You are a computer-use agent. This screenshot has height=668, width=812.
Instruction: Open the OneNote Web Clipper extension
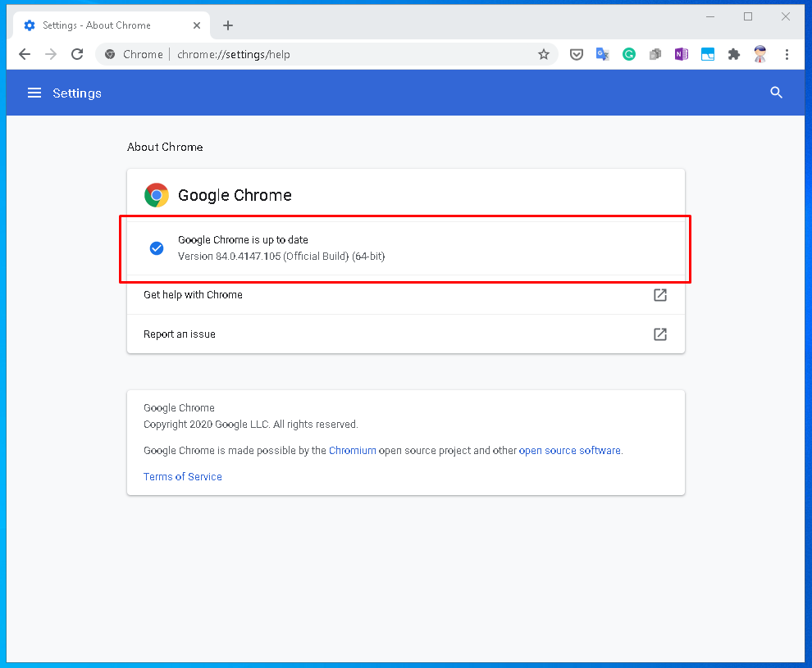[682, 54]
